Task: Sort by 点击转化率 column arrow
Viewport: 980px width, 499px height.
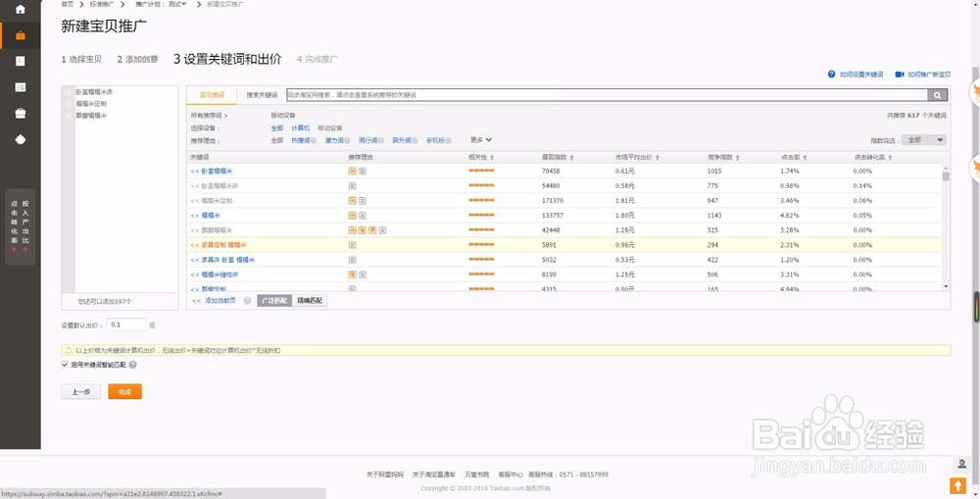Action: (890, 158)
